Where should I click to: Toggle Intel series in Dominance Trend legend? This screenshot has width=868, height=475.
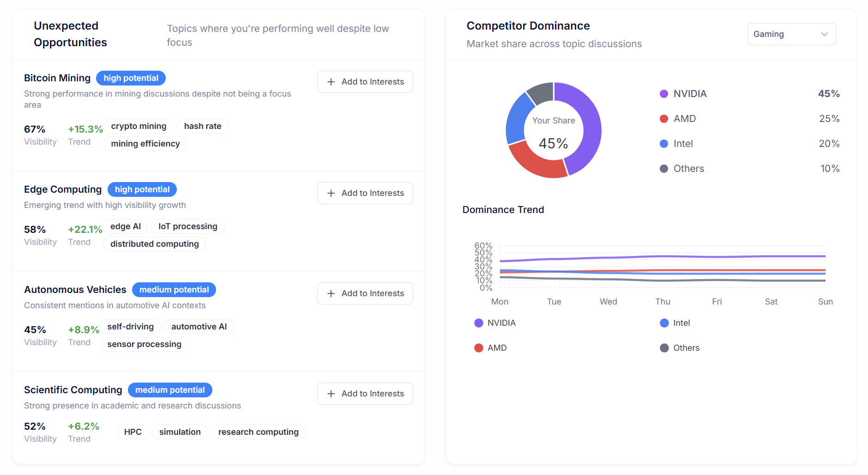tap(675, 323)
